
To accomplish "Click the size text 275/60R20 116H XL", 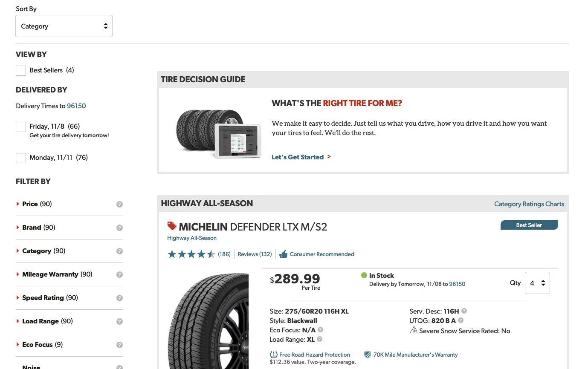I will [x=317, y=311].
